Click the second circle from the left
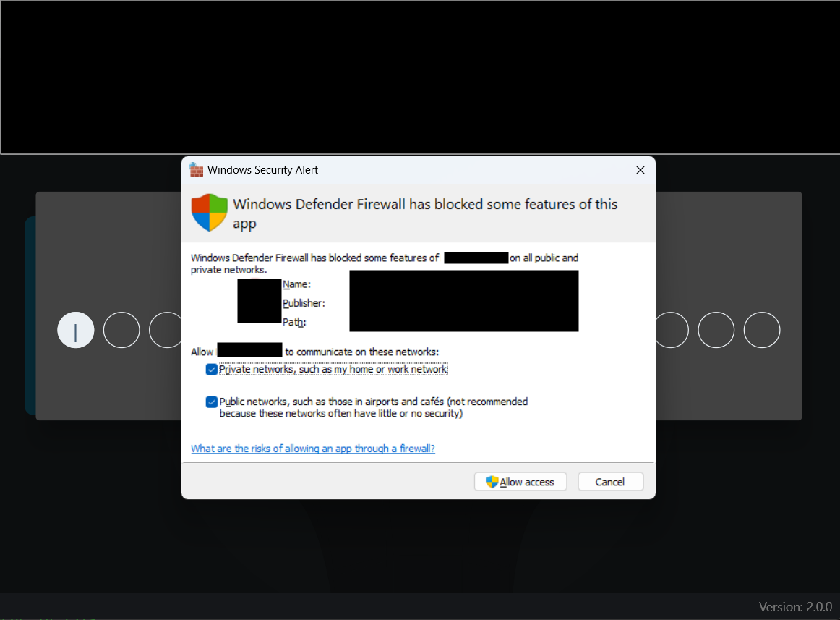840x620 pixels. tap(121, 330)
